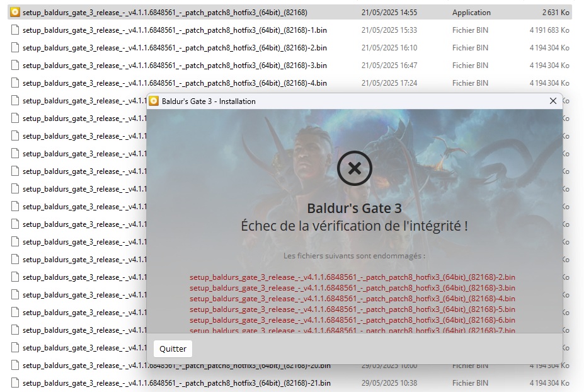Click the file icon of the -1.bin row
584x392 pixels.
pyautogui.click(x=15, y=30)
